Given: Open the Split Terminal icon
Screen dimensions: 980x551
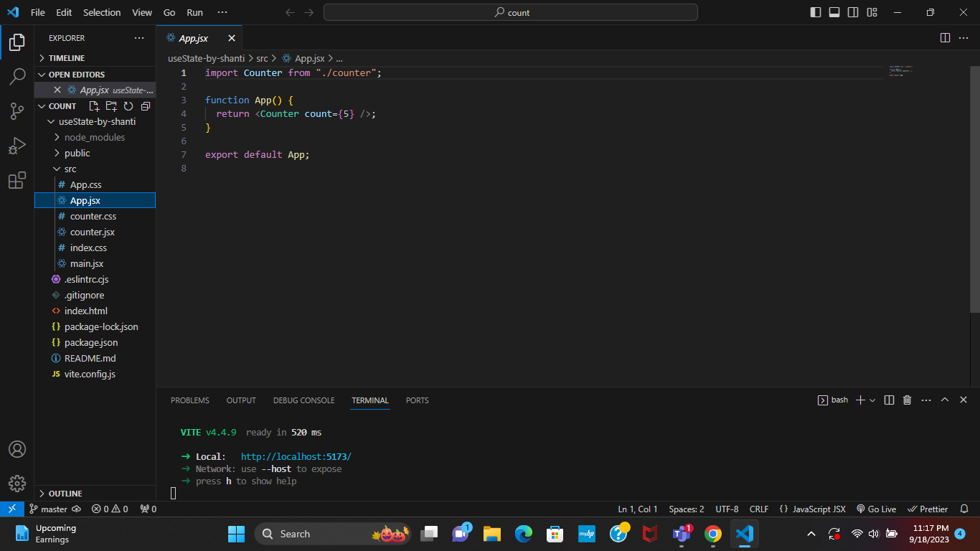Looking at the screenshot, I should click(888, 400).
